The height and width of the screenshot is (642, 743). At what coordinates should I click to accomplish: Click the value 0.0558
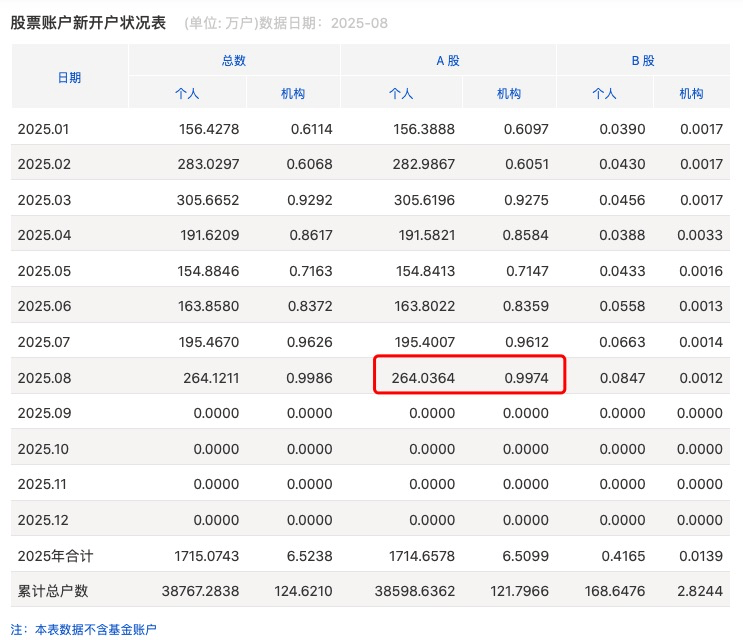[622, 306]
